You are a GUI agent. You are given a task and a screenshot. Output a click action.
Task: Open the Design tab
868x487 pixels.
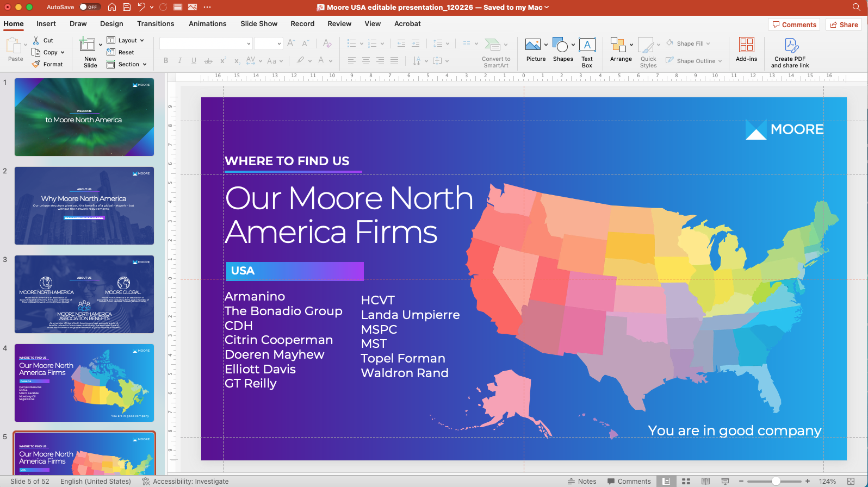pyautogui.click(x=111, y=23)
